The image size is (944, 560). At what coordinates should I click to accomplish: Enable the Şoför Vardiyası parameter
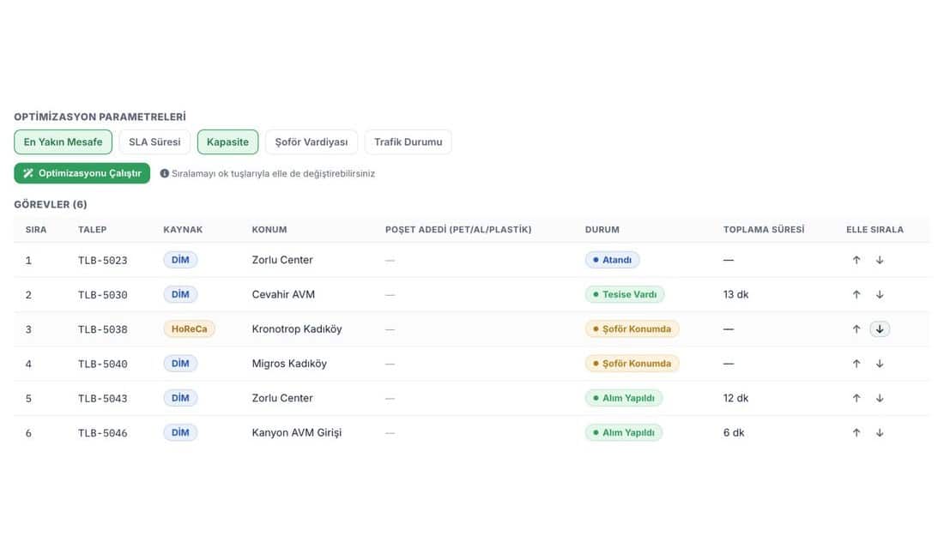[312, 142]
